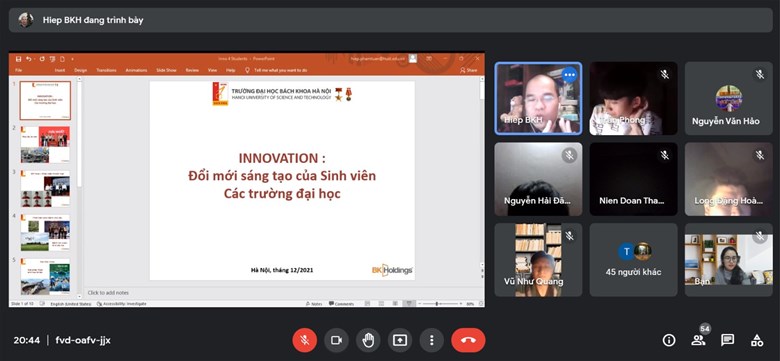Click the PowerPoint Share button
Viewport: 780px width, 361px height.
pyautogui.click(x=469, y=71)
